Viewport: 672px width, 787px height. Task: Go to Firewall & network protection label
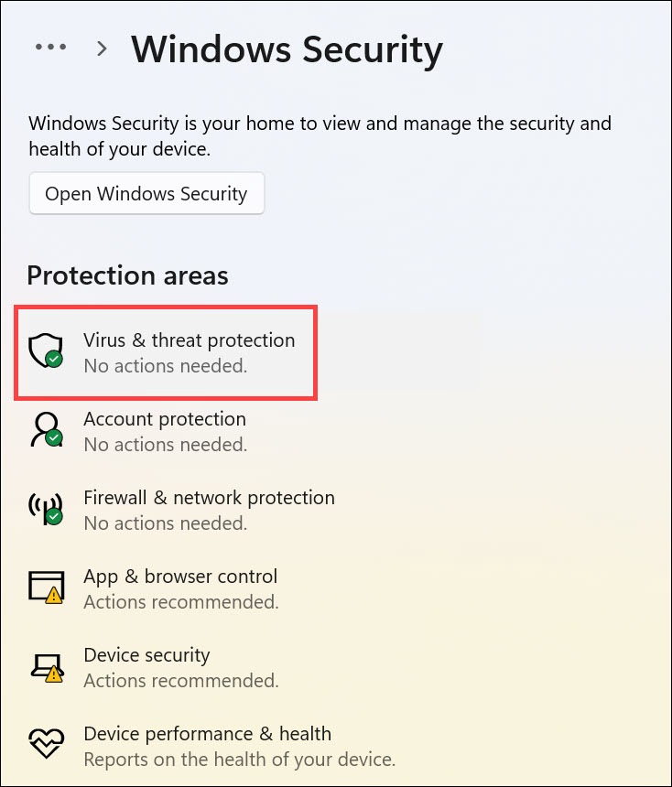(x=209, y=498)
